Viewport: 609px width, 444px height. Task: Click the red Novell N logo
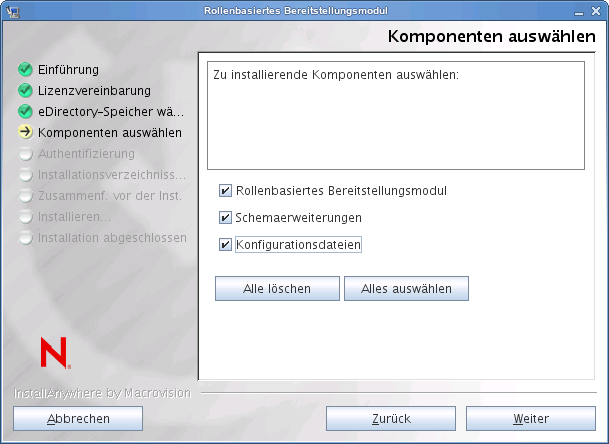tap(56, 353)
